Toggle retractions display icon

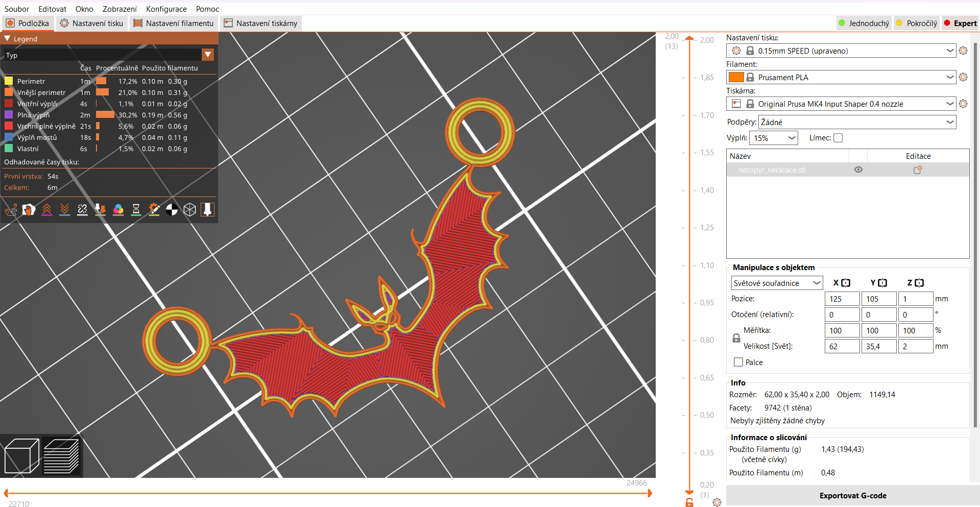[x=46, y=210]
